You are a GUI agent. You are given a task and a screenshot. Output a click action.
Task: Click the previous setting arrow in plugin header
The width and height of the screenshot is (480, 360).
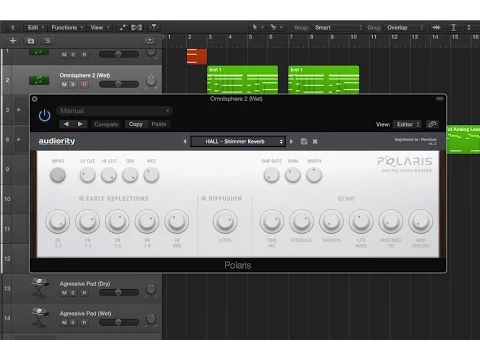click(66, 124)
